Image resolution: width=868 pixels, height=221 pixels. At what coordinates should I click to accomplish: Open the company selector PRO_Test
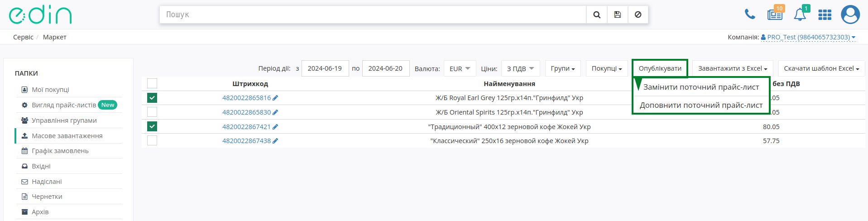[808, 37]
